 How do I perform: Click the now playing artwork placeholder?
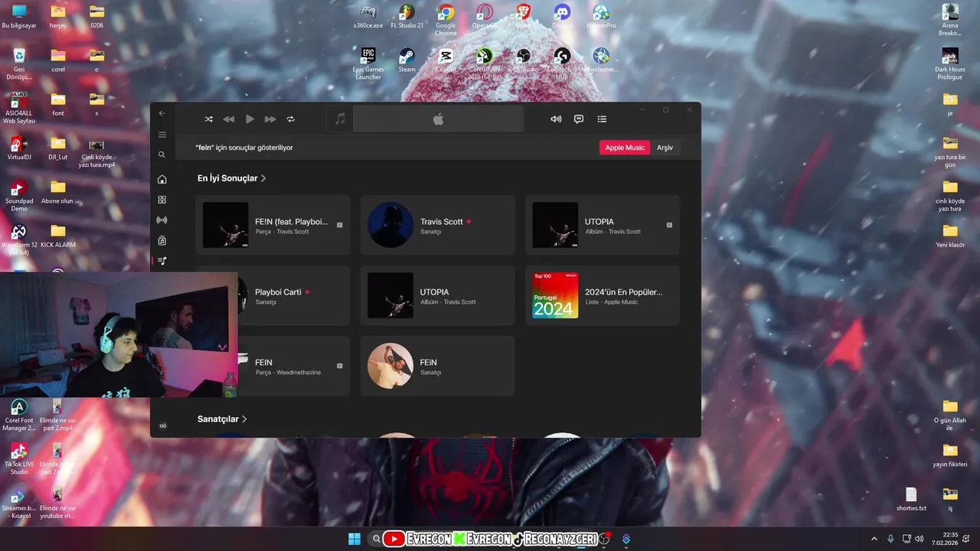coord(340,119)
